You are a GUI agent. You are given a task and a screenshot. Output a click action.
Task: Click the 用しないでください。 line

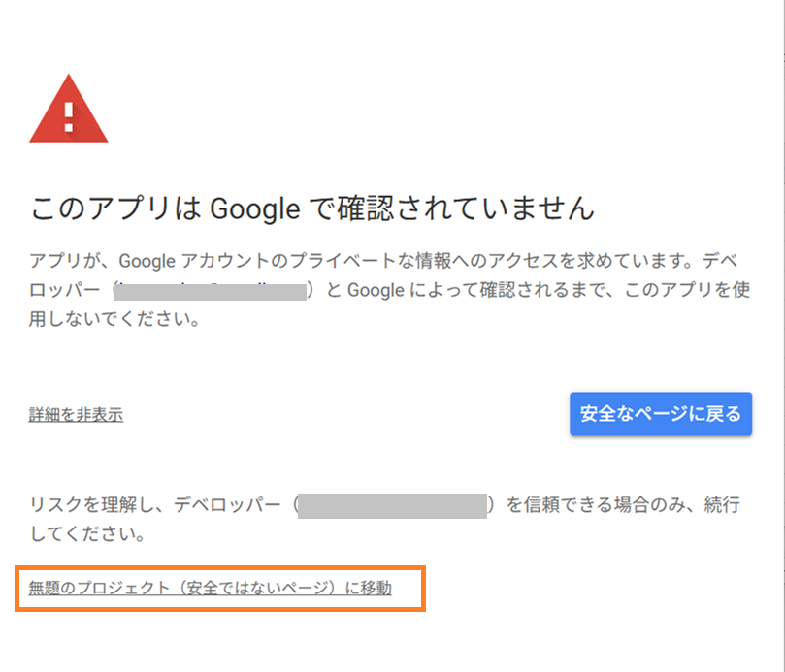(x=114, y=318)
